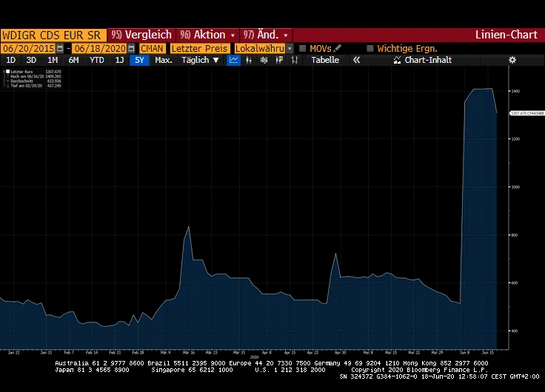The image size is (545, 392).
Task: Click the pencil icon beside MOVs
Action: [x=338, y=48]
